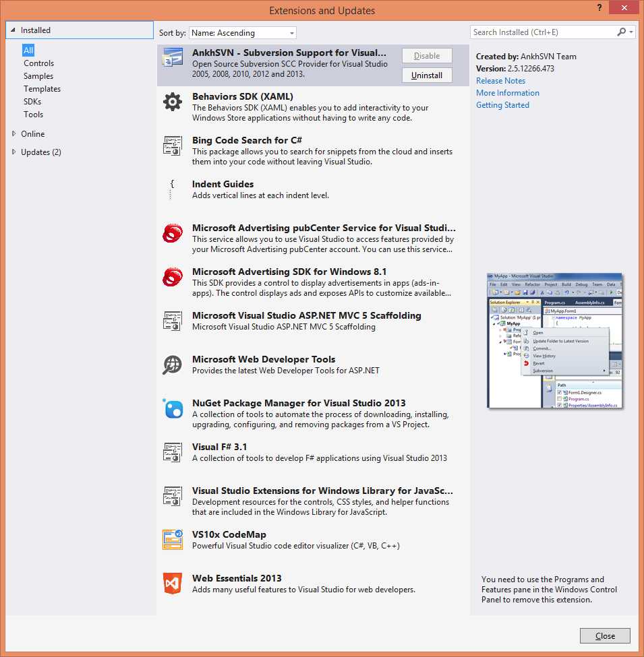Click the AnkhSVN preview screenshot thumbnail

point(555,340)
